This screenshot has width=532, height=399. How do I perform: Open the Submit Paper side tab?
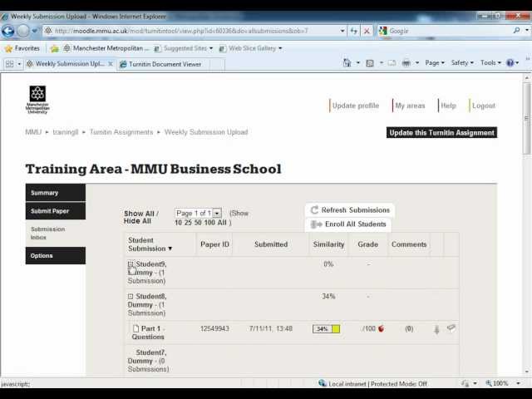pos(56,210)
